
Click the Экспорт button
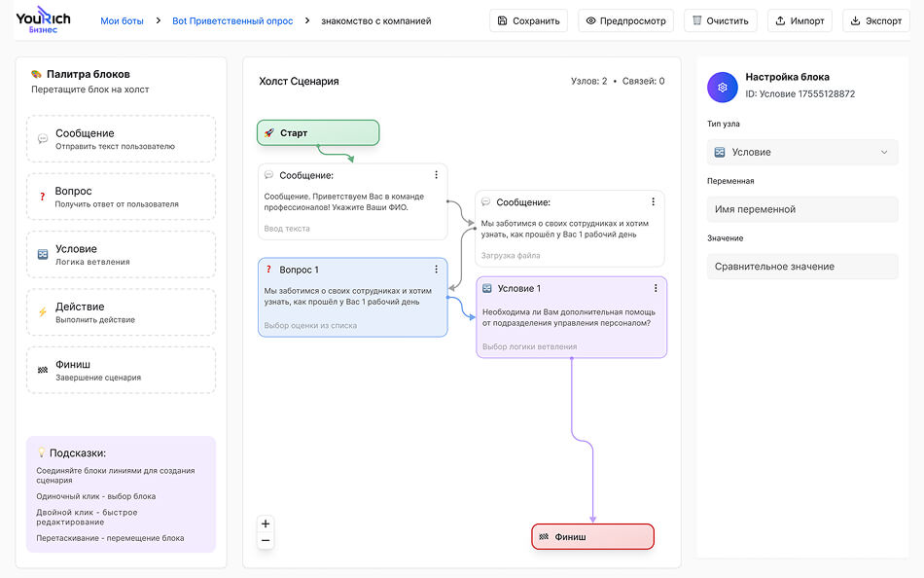point(876,20)
